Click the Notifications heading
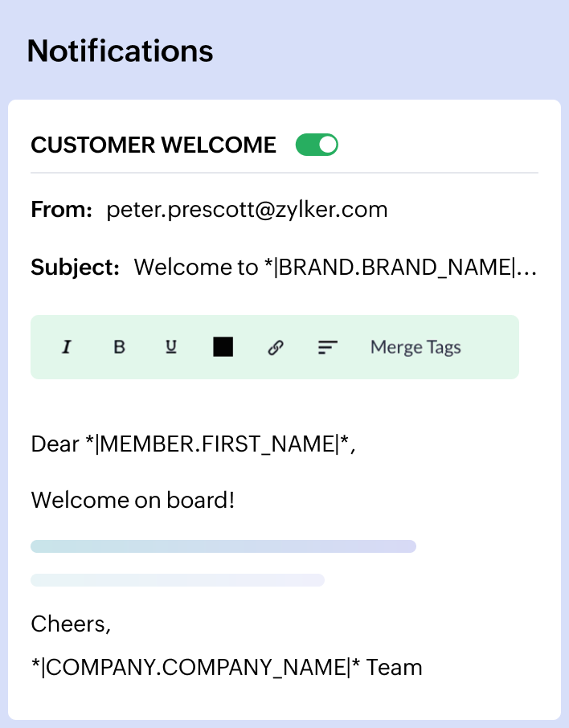Viewport: 569px width, 728px height. pyautogui.click(x=120, y=51)
